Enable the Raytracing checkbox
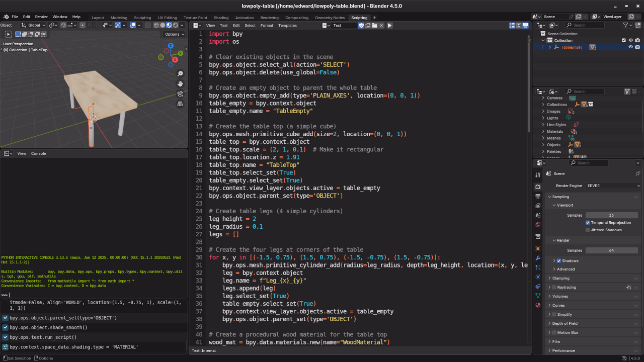Image resolution: width=644 pixels, height=362 pixels. coord(554,287)
